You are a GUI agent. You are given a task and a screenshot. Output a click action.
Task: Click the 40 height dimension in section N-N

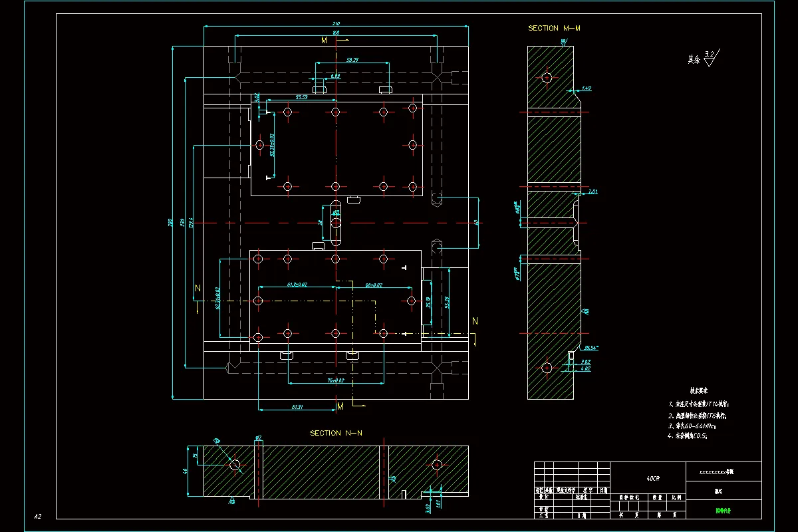coord(186,471)
